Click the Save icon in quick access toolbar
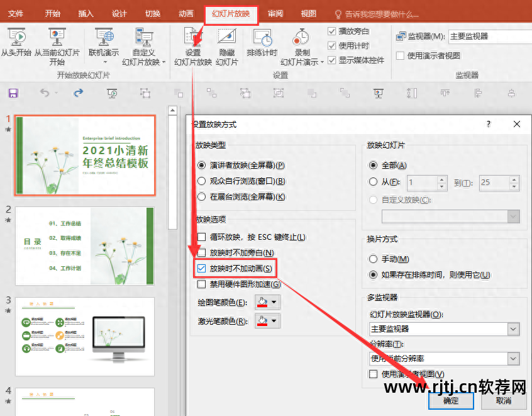The height and width of the screenshot is (416, 532). [13, 93]
